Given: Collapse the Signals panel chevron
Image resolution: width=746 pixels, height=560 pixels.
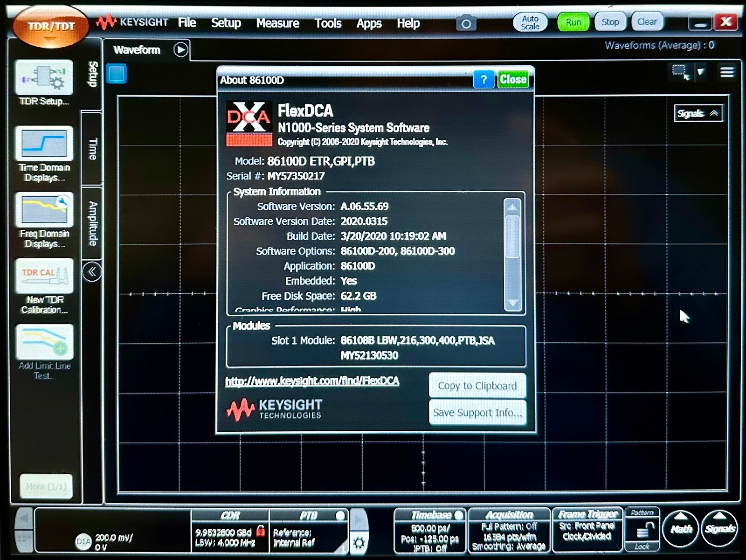Looking at the screenshot, I should point(714,113).
